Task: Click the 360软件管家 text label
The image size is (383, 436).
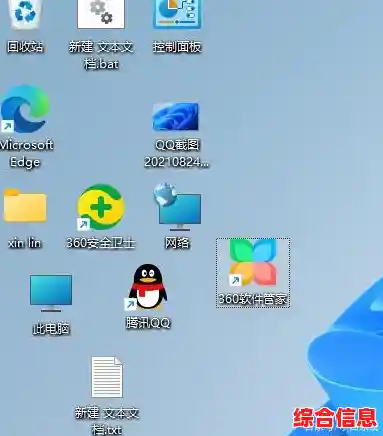Action: [x=253, y=299]
